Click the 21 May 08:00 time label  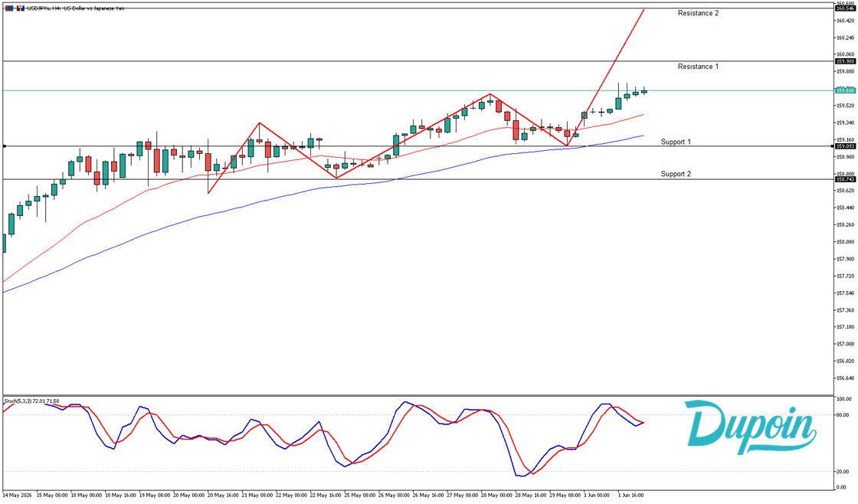click(257, 496)
